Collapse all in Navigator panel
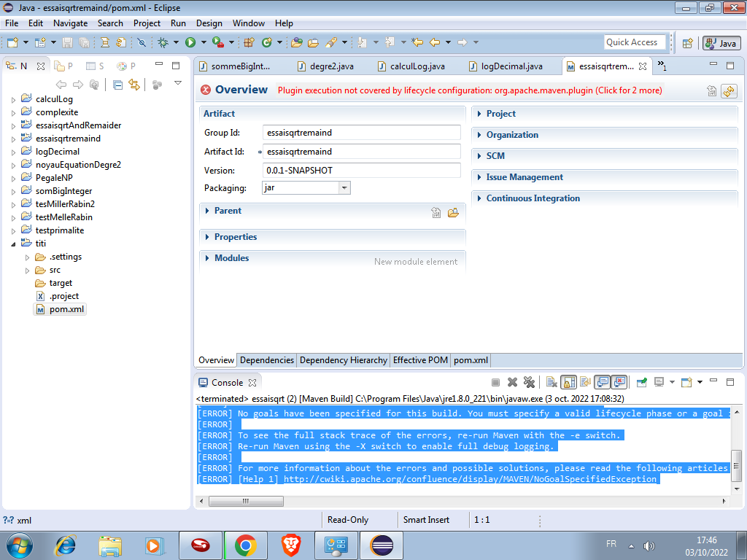Screen dimensions: 747x560 (x=117, y=85)
